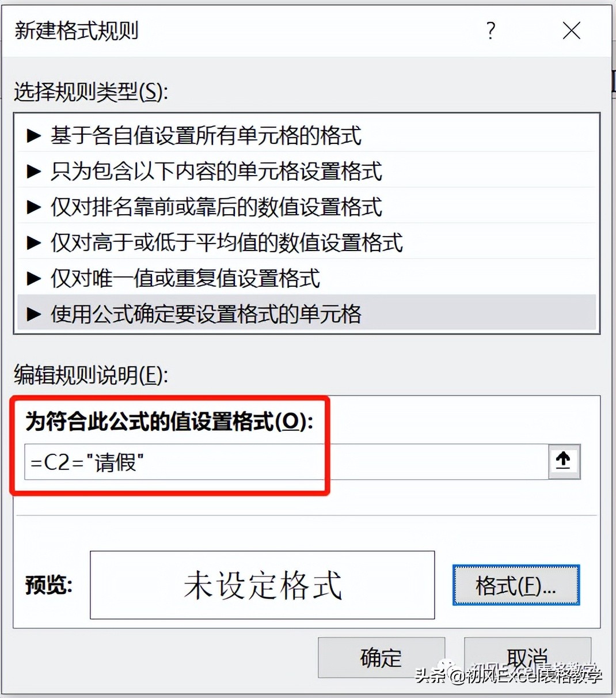The image size is (616, 698).
Task: Choose 仅对排名靠前或靠后的数值设置格式 rule
Action: [307, 207]
